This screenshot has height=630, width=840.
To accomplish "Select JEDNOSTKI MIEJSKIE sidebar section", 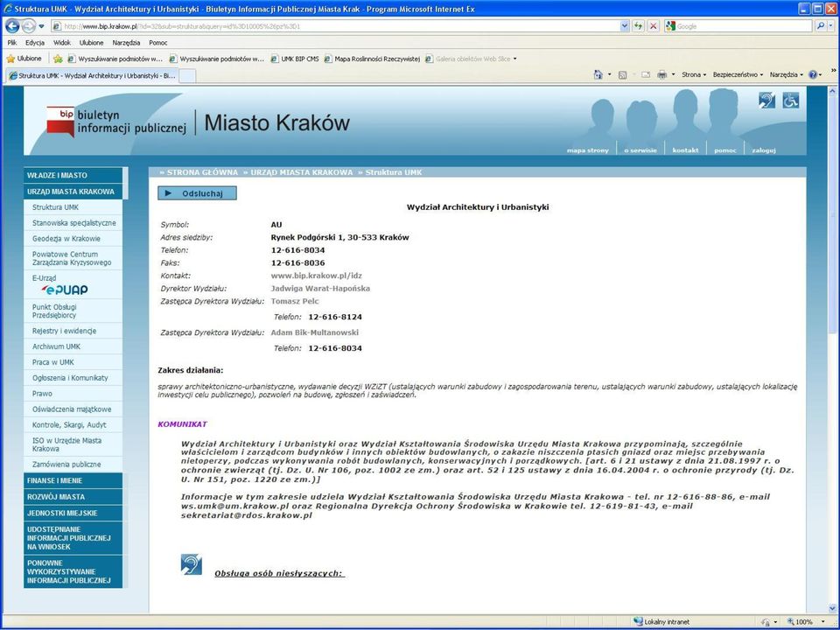I will [73, 513].
